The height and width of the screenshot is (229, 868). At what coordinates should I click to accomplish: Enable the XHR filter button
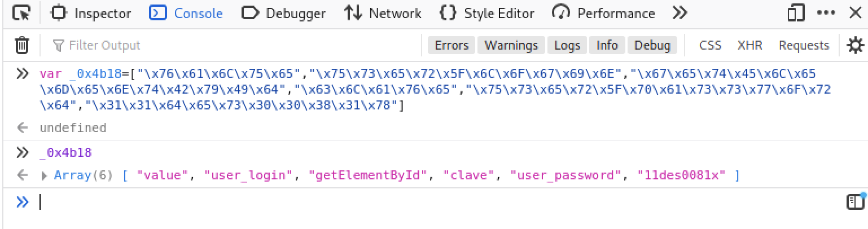point(750,45)
